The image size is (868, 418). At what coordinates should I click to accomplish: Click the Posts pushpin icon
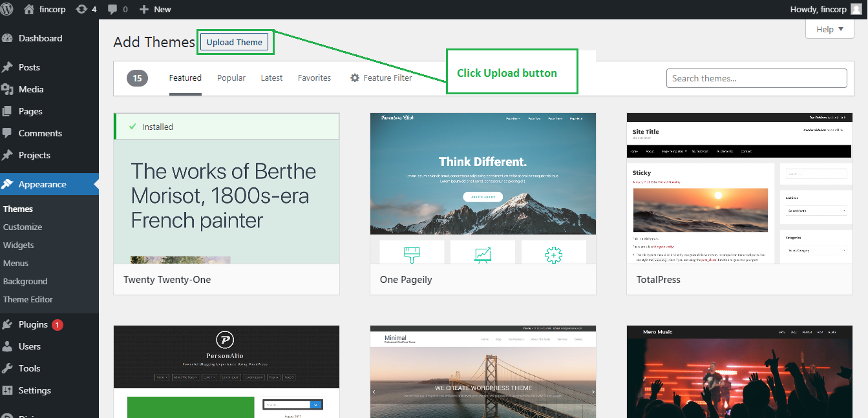point(7,67)
